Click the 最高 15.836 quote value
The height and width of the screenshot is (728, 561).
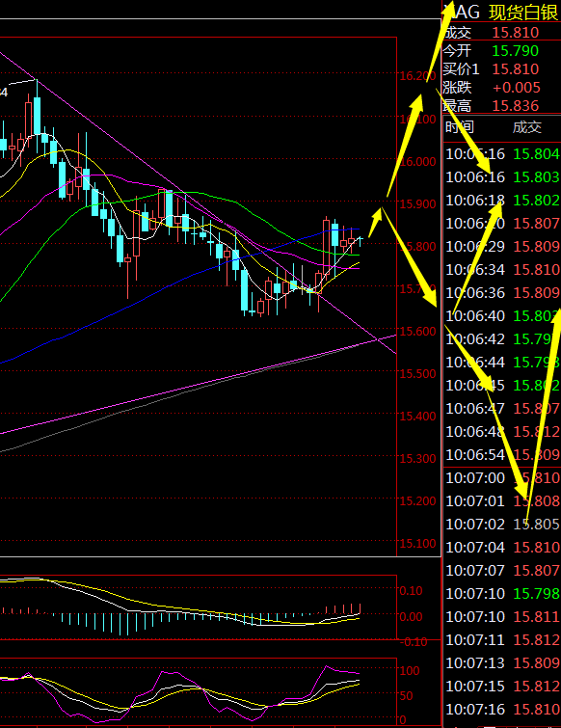tap(516, 106)
